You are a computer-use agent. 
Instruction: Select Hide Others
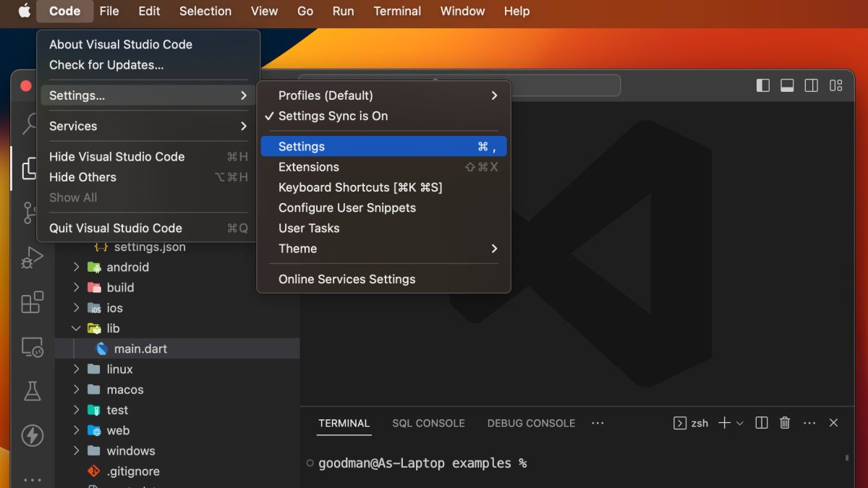point(148,177)
